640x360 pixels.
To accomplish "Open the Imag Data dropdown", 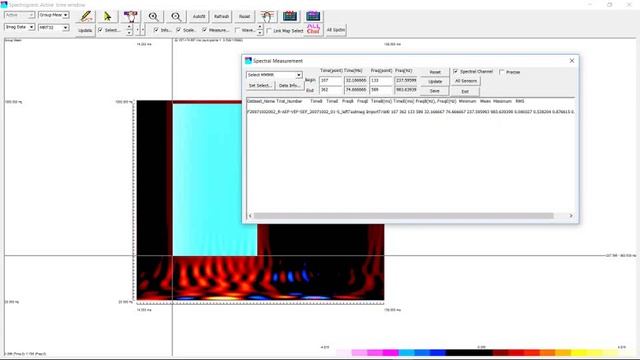I will (19, 27).
